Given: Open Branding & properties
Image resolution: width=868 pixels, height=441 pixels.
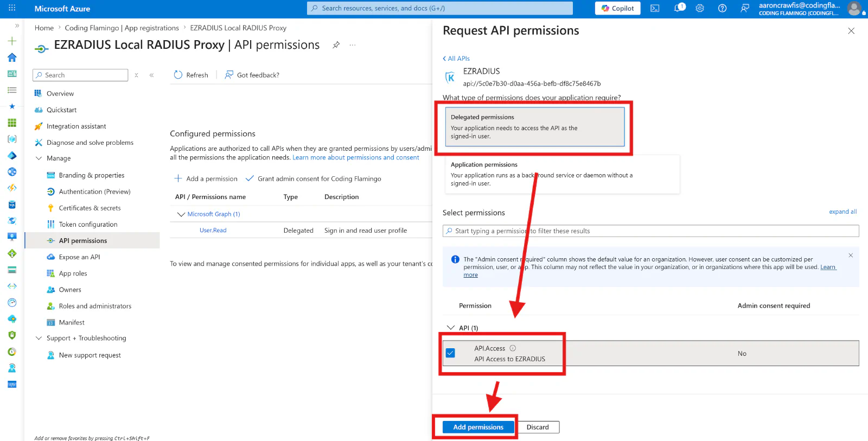Looking at the screenshot, I should [92, 175].
